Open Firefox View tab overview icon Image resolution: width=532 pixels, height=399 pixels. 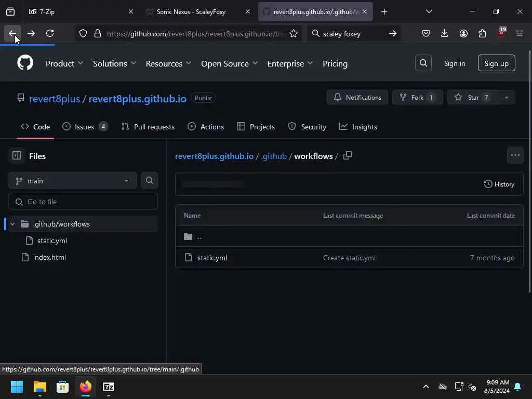tap(10, 11)
